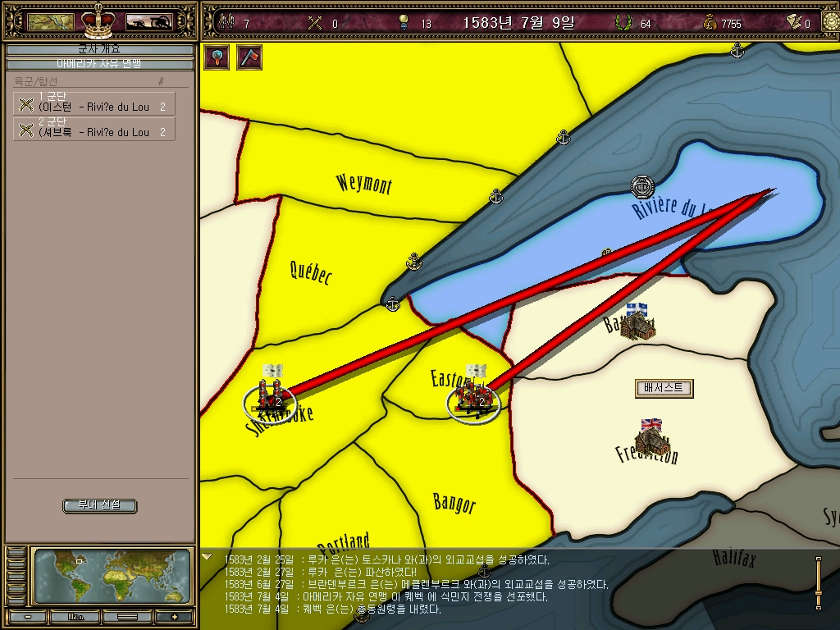Image resolution: width=840 pixels, height=630 pixels.
Task: Open the map view thumbnail in top bar
Action: pos(51,22)
